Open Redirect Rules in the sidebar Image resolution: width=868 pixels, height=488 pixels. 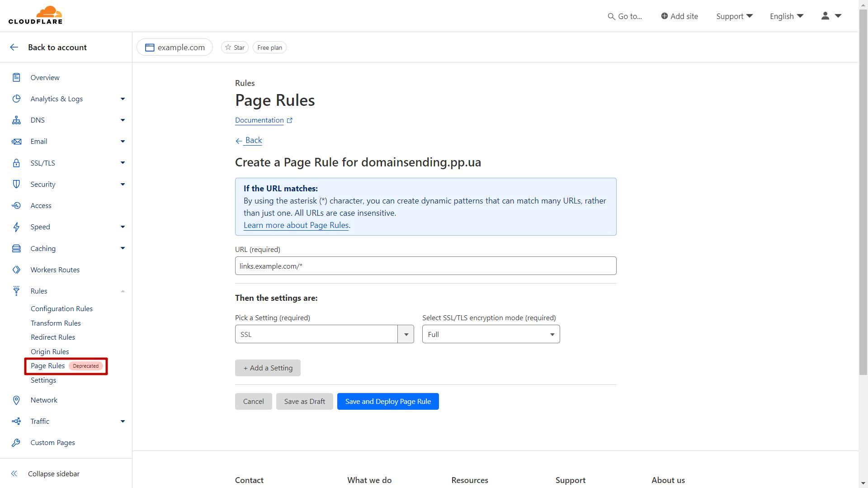pyautogui.click(x=53, y=337)
